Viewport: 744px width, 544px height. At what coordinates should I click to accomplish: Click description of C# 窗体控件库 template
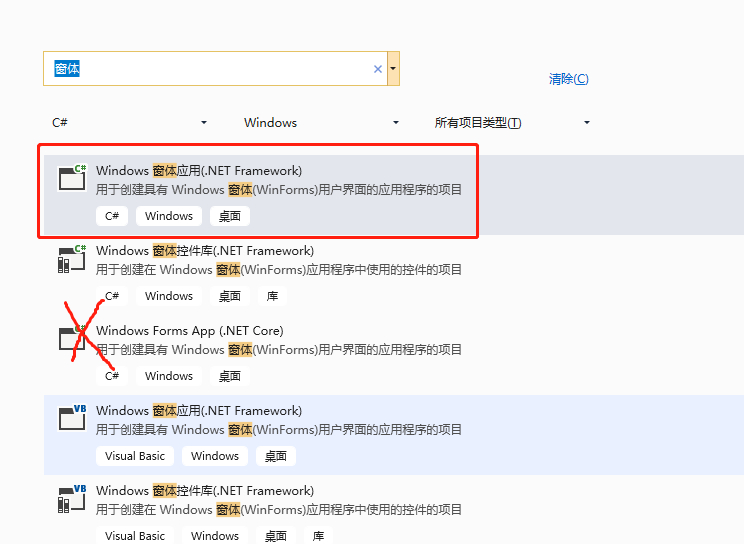(279, 270)
